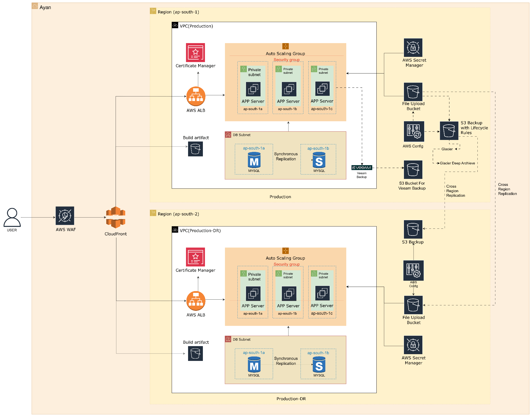Click the CloudFront icon
This screenshot has height=417, width=532.
point(116,217)
